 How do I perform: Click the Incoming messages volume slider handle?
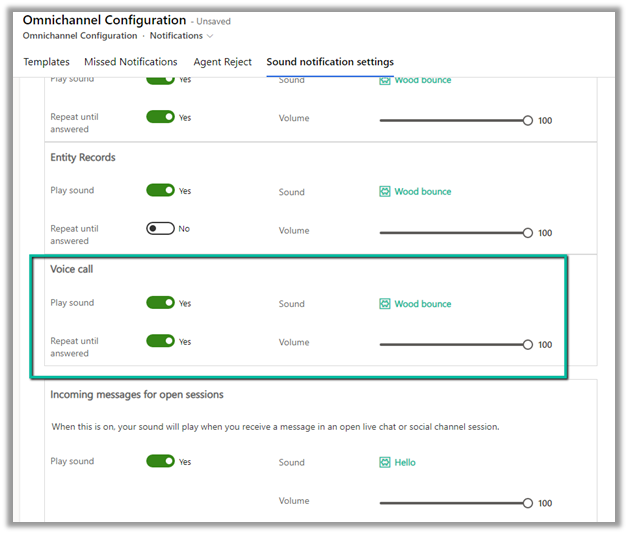528,503
